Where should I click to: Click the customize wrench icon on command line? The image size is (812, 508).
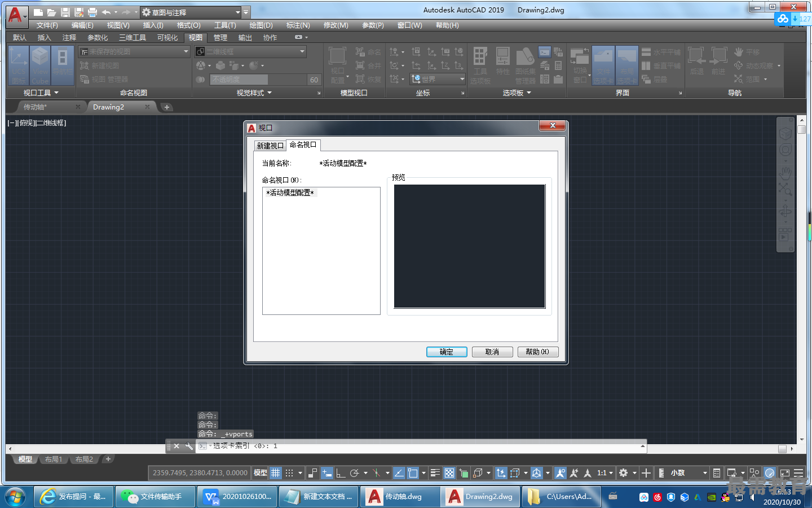tap(189, 446)
